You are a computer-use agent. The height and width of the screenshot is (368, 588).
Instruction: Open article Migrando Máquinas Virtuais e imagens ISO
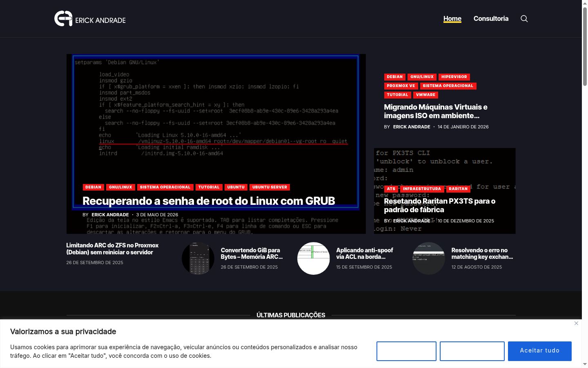pyautogui.click(x=436, y=111)
